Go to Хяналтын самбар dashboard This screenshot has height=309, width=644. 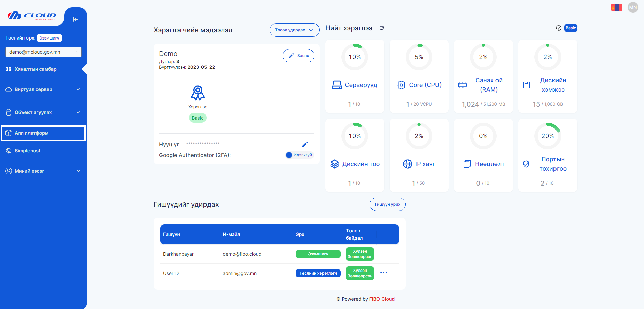(x=43, y=69)
